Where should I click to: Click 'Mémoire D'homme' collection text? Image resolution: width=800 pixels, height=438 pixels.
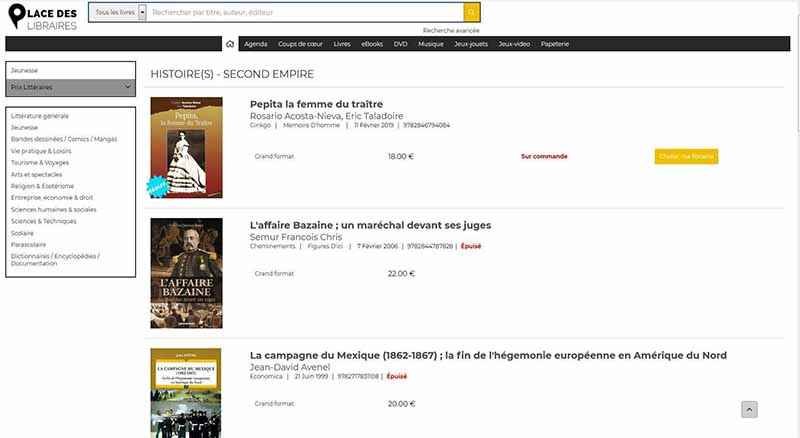tap(311, 125)
